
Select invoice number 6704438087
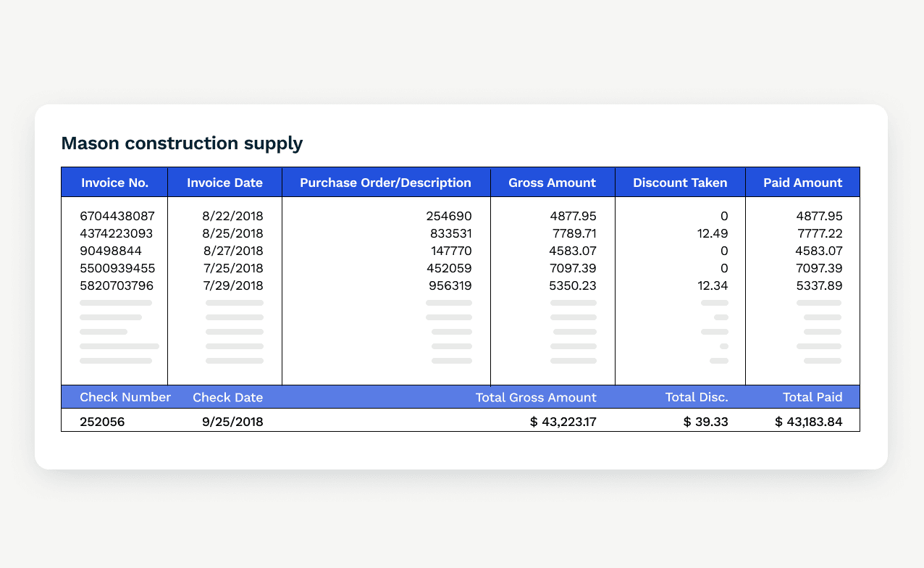click(117, 216)
